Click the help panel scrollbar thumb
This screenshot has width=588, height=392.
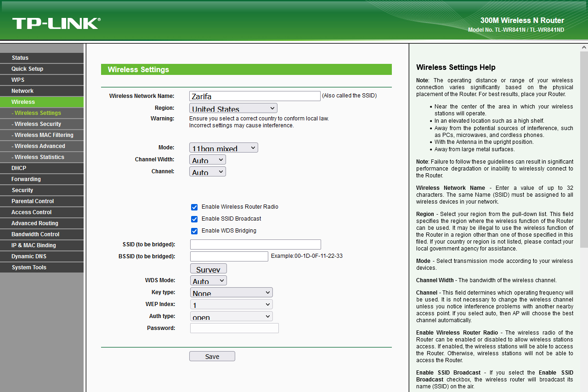point(584,149)
